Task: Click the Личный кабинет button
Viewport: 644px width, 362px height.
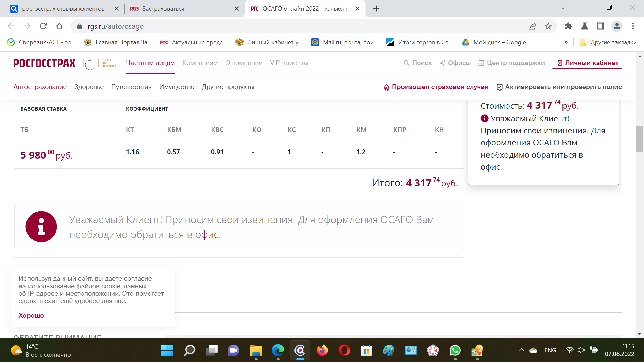Action: (587, 63)
